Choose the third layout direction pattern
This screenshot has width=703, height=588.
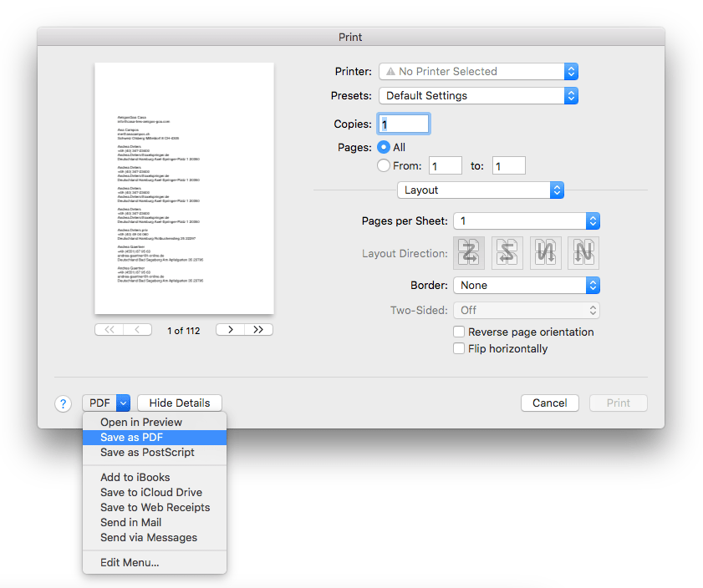(x=545, y=252)
